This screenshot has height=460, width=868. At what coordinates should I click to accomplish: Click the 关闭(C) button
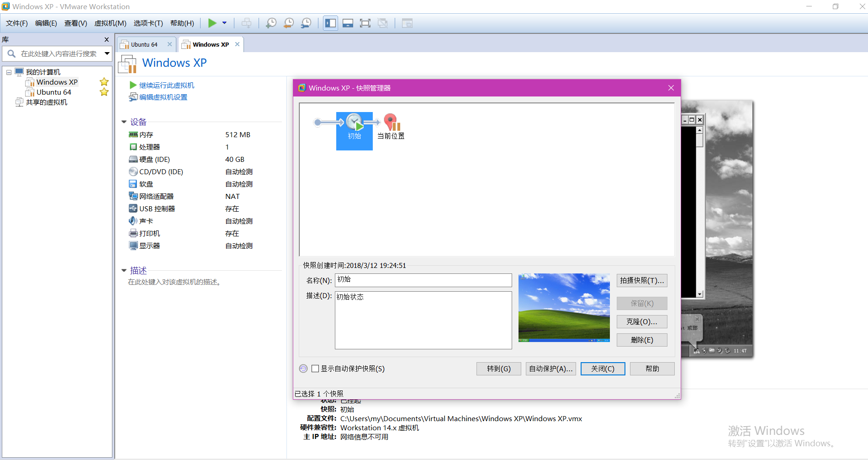pos(603,369)
